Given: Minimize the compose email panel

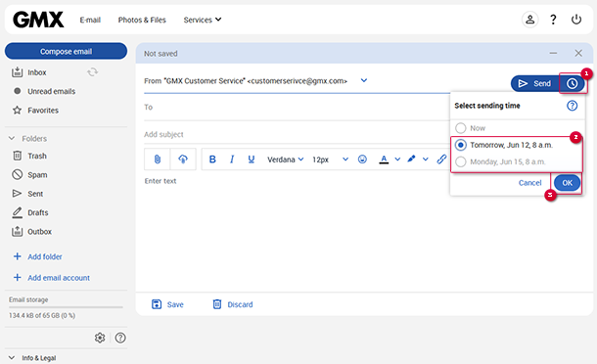Looking at the screenshot, I should 553,53.
